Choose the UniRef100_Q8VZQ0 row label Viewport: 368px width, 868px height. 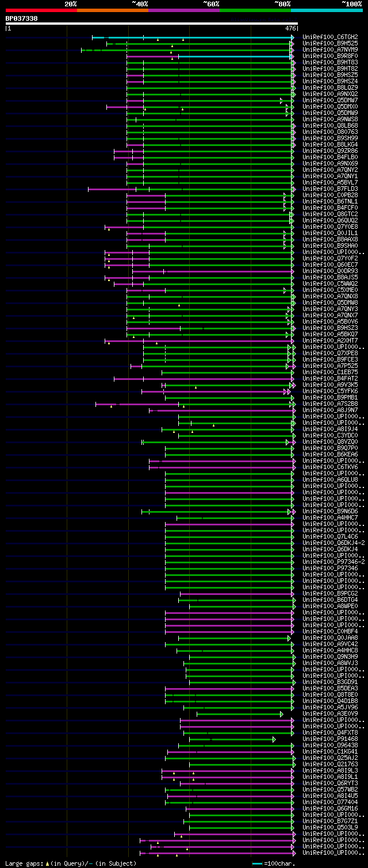click(x=330, y=441)
